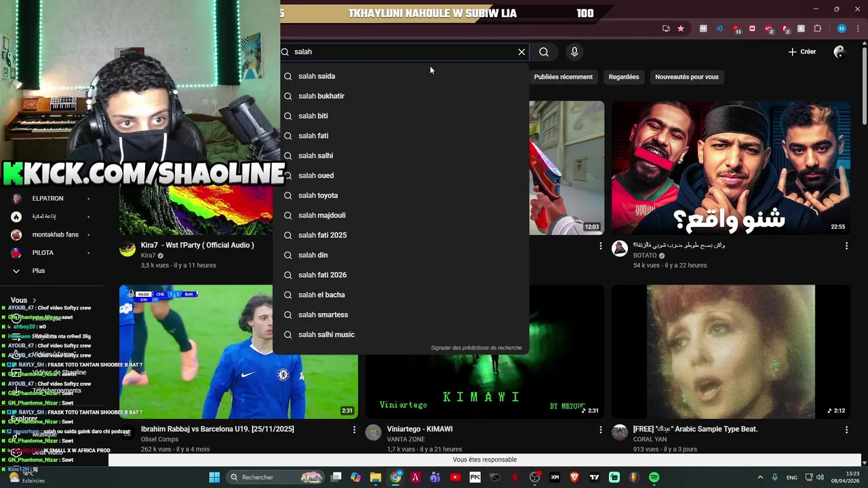Select the "Publiées récemment" filter chip

[563, 77]
